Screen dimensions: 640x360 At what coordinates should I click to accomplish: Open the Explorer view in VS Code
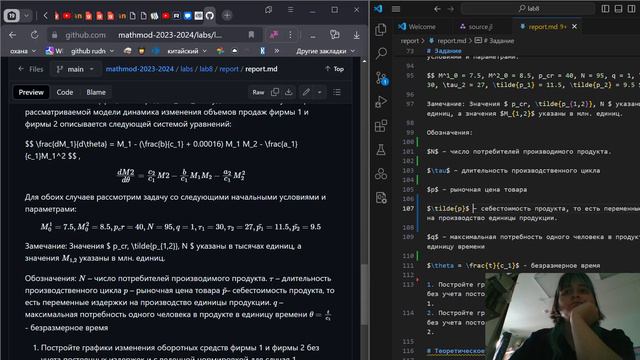tap(381, 29)
